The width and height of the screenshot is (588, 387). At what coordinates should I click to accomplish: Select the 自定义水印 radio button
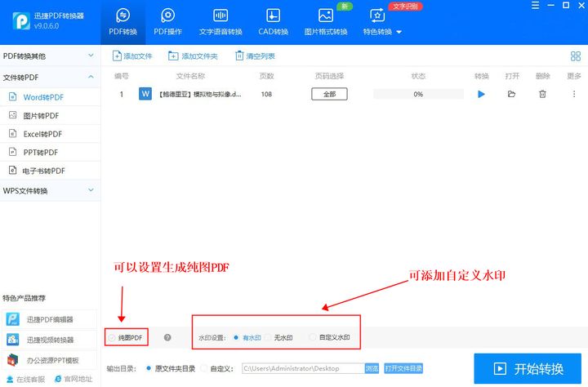(x=312, y=337)
